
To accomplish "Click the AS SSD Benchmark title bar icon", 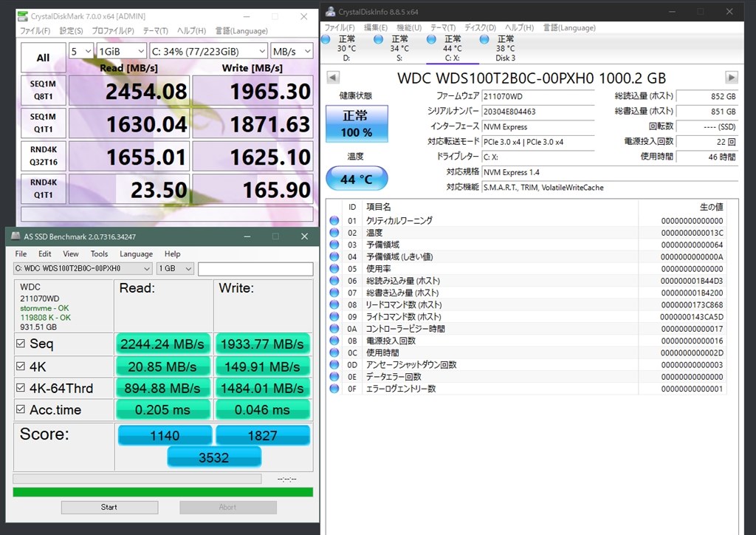I will tap(16, 236).
